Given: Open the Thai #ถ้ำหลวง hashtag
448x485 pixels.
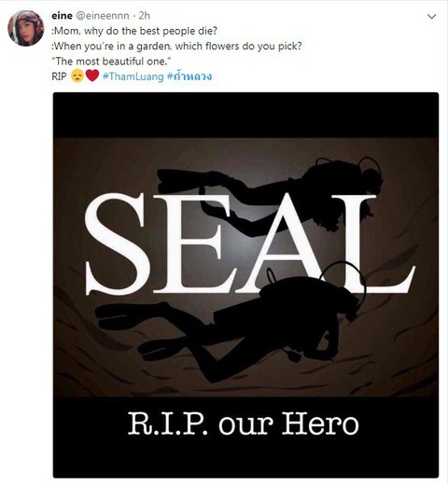Looking at the screenshot, I should [189, 76].
